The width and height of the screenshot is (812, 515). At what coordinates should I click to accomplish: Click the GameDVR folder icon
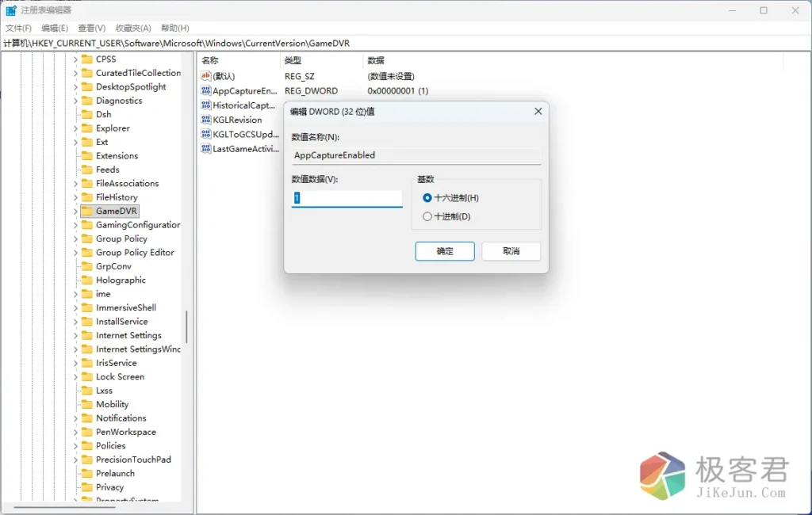click(x=86, y=212)
